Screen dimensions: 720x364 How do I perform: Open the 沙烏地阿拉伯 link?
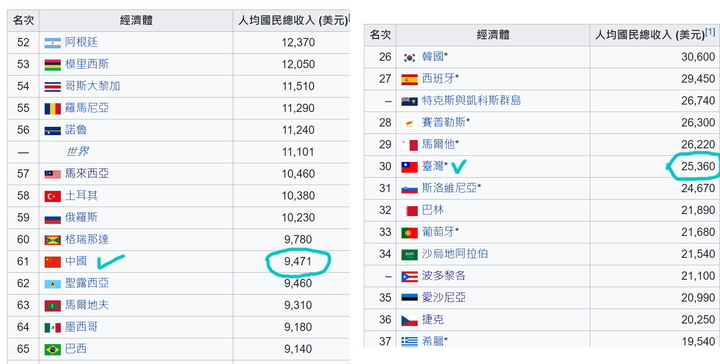click(455, 254)
